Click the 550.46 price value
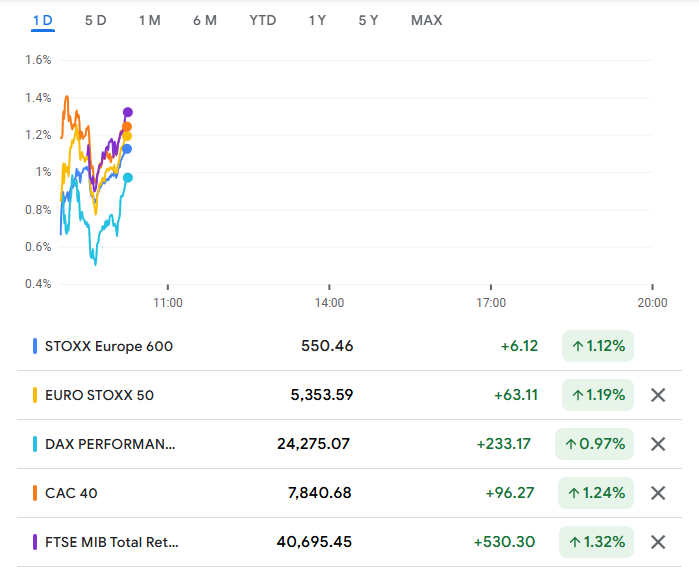Image resolution: width=699 pixels, height=567 pixels. pyautogui.click(x=327, y=346)
